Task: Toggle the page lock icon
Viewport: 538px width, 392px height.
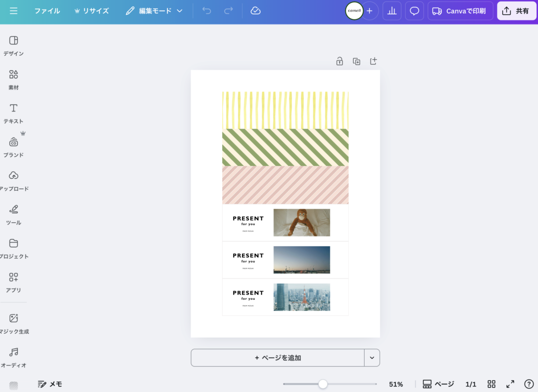Action: point(339,61)
